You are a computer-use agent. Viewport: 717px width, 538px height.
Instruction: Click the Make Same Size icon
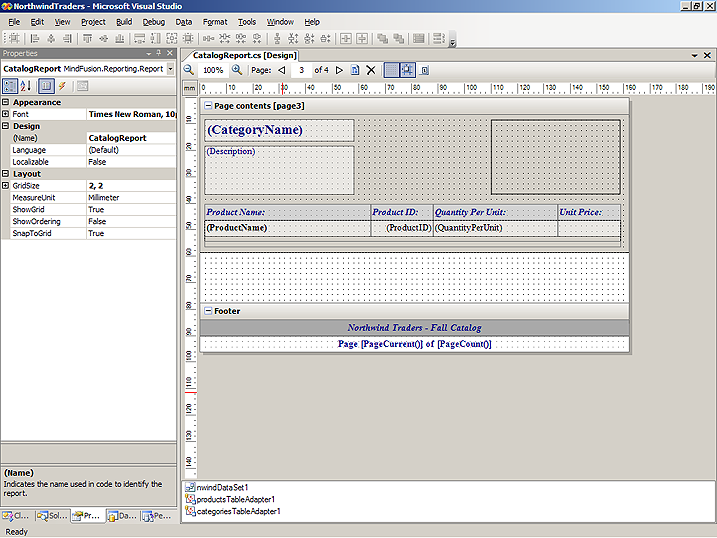click(171, 38)
